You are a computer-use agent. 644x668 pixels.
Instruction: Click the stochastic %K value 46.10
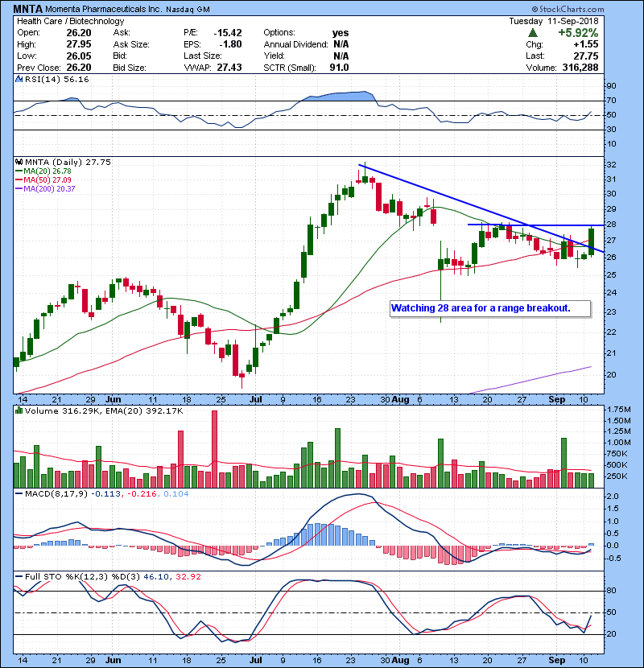[x=155, y=576]
